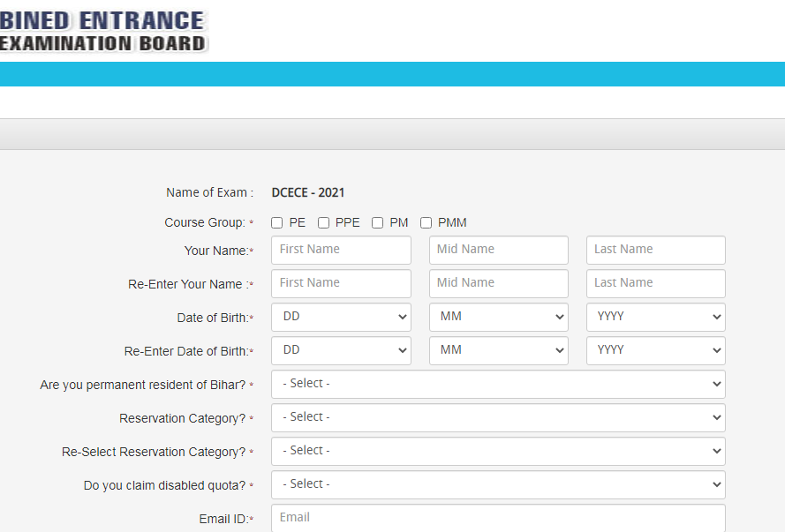Open MM dropdown for Re-Enter Date of Birth

(x=499, y=350)
